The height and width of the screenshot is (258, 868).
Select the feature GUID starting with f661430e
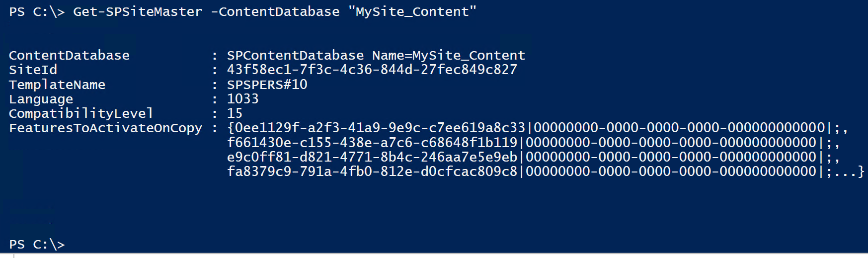coord(372,143)
